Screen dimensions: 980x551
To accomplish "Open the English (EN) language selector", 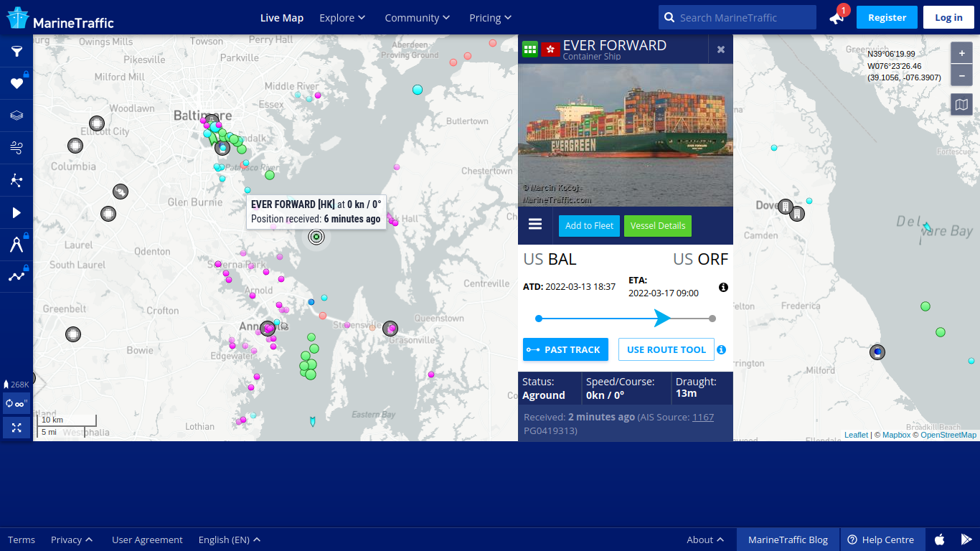I will [x=230, y=540].
